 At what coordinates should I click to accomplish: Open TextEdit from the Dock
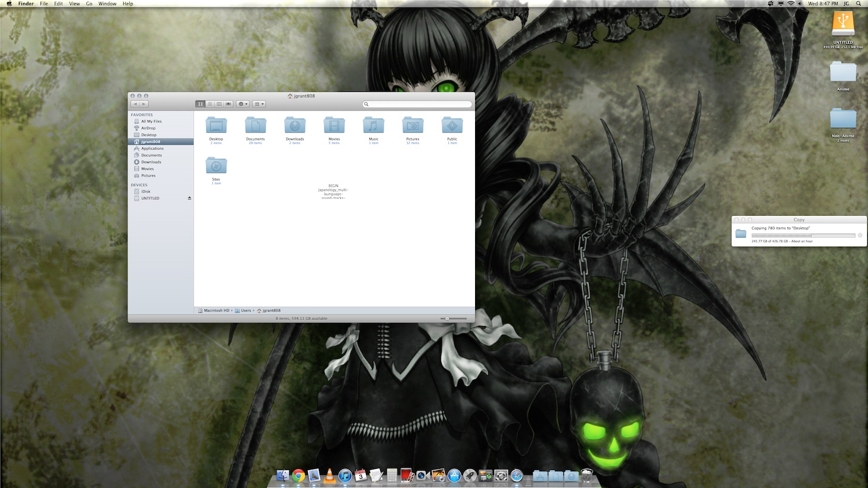point(376,475)
